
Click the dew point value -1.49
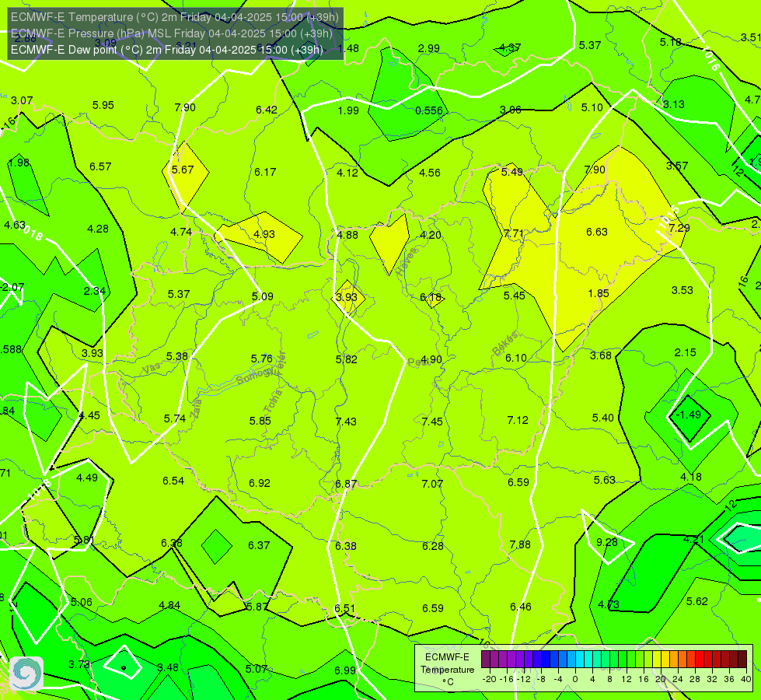[688, 415]
